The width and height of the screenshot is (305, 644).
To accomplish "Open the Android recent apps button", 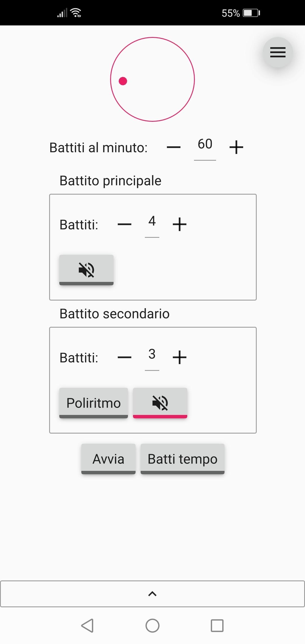I will pos(217,625).
